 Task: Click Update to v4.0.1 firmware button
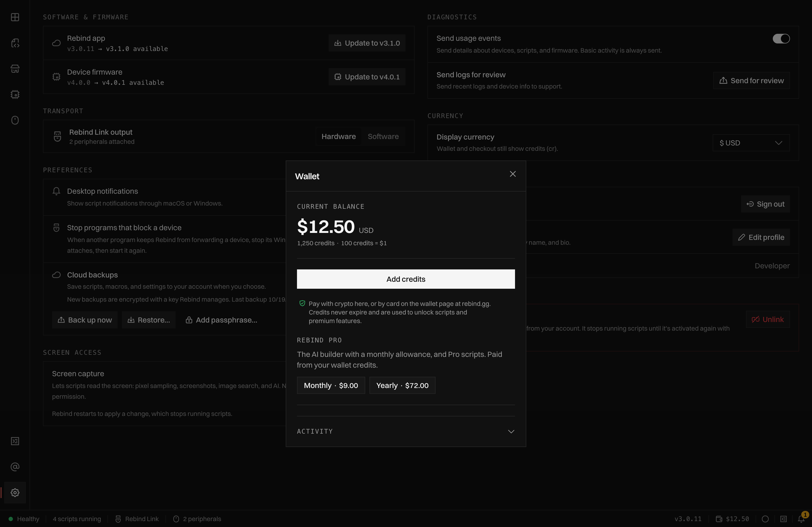pos(367,77)
